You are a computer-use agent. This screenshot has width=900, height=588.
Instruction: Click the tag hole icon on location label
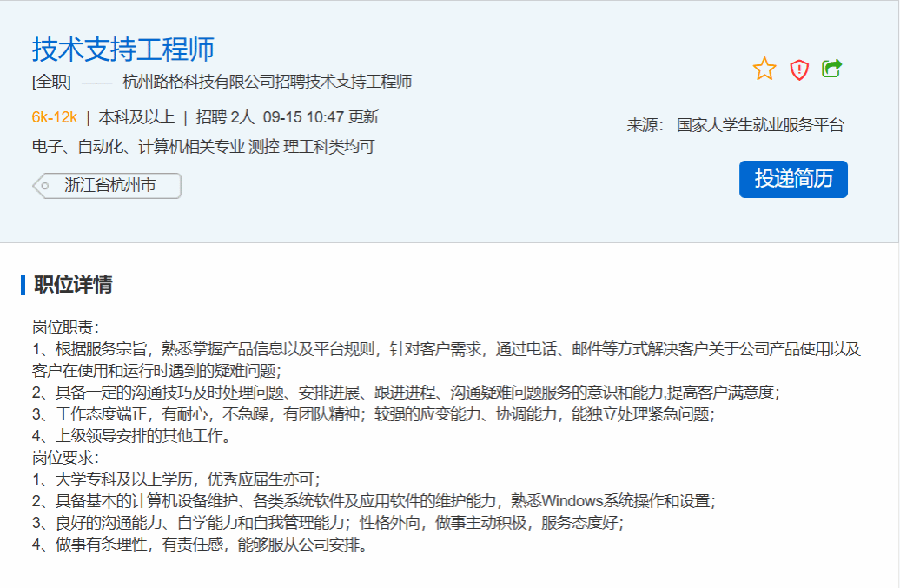click(45, 186)
